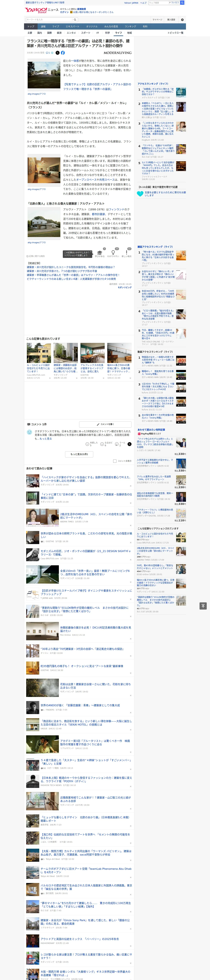Image resolution: width=210 pixels, height=980 pixels.
Task: Switch to the エキスパート tab
Action: [72, 27]
